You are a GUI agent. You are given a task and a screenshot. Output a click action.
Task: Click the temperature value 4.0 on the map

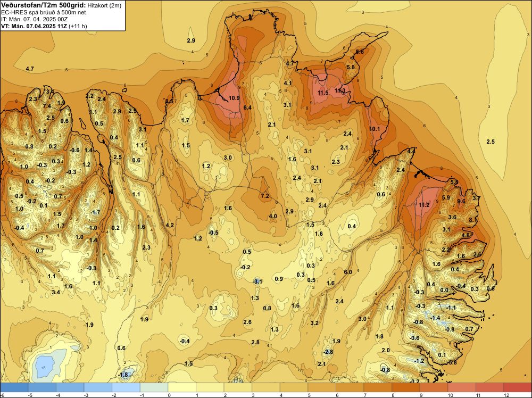(273, 216)
